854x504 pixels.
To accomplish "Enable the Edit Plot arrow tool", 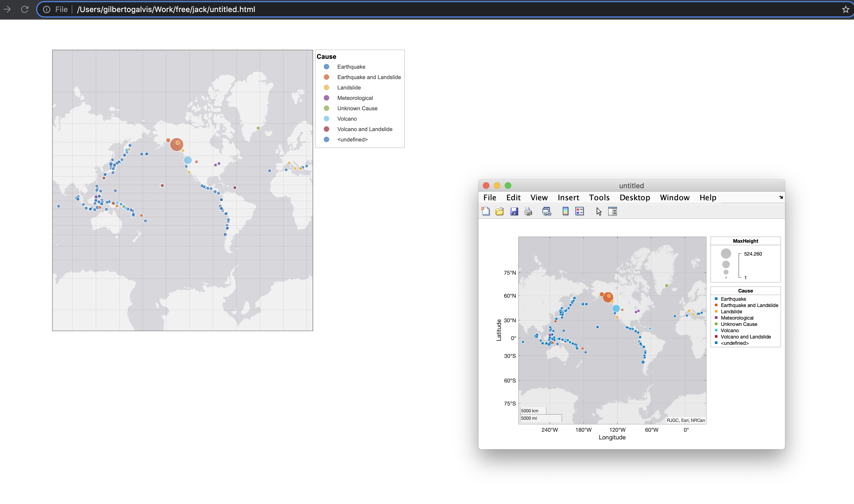I will (x=599, y=211).
